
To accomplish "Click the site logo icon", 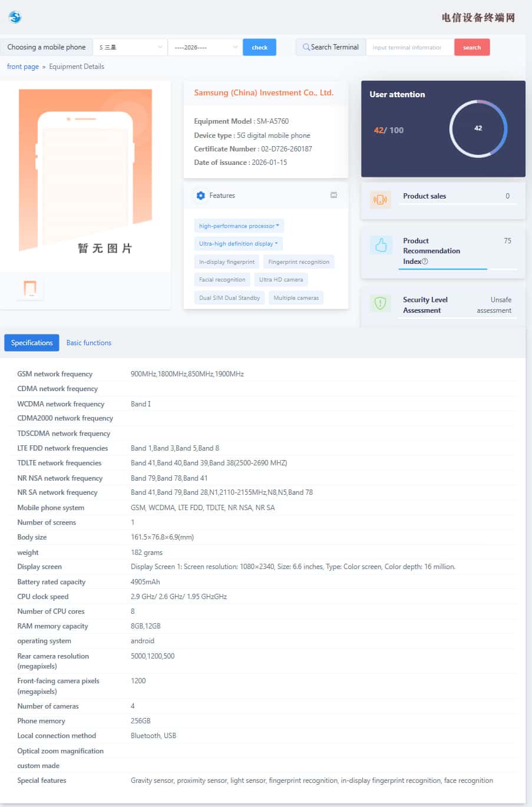I will [15, 17].
